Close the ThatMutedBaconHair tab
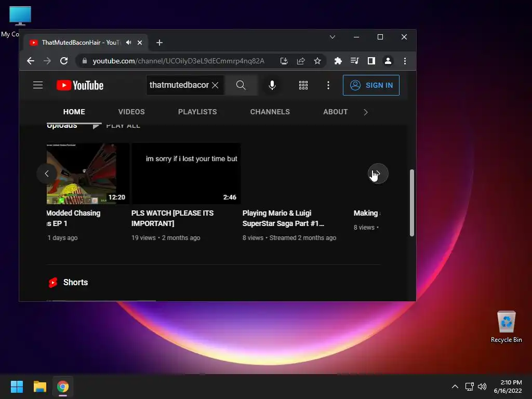 pos(140,43)
